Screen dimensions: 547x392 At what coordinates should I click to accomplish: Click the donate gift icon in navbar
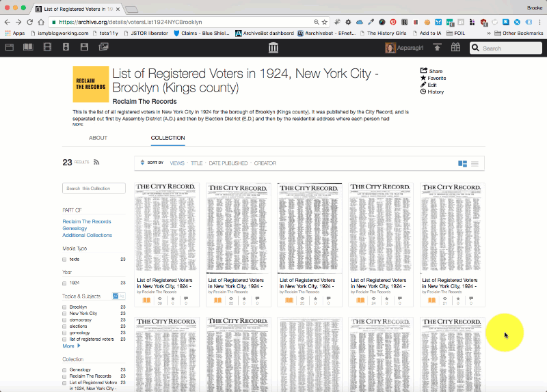[455, 47]
